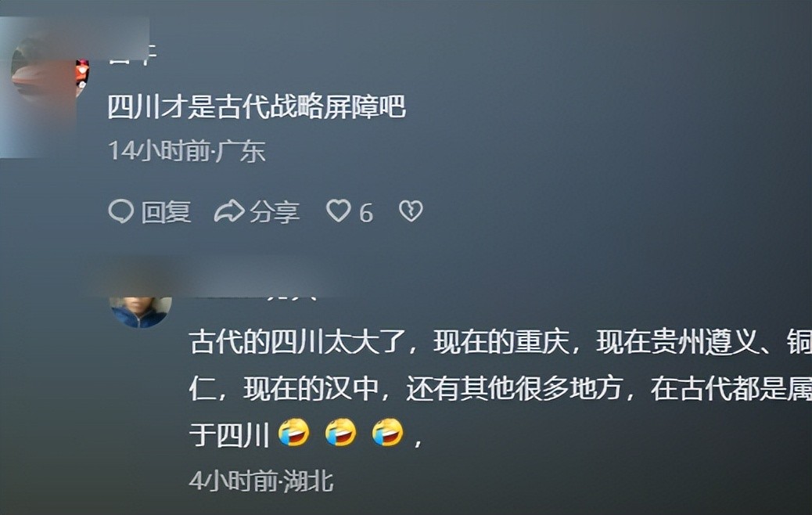Select the comment 四川才是古代战略屏障吧
Image resolution: width=812 pixels, height=515 pixels.
pos(257,107)
